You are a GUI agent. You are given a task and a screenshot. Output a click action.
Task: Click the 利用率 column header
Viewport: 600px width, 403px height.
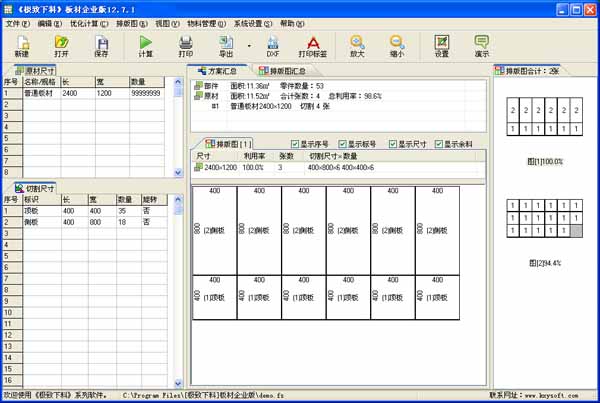click(x=254, y=156)
